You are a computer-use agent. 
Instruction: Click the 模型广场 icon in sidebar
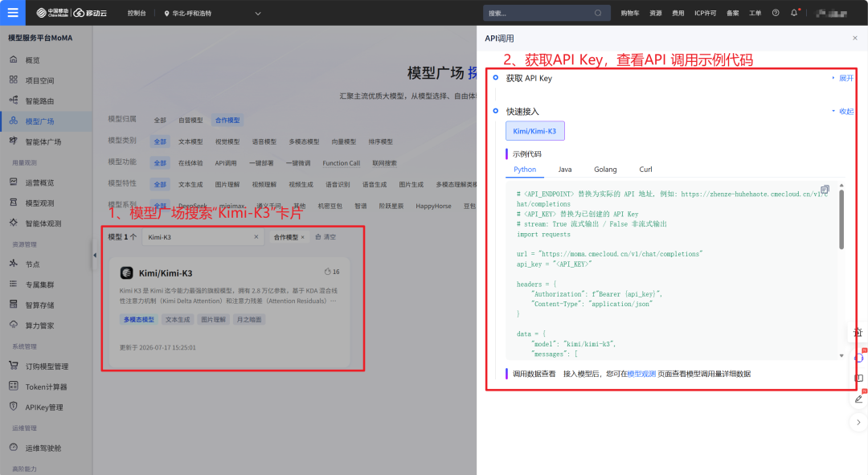[x=14, y=121]
